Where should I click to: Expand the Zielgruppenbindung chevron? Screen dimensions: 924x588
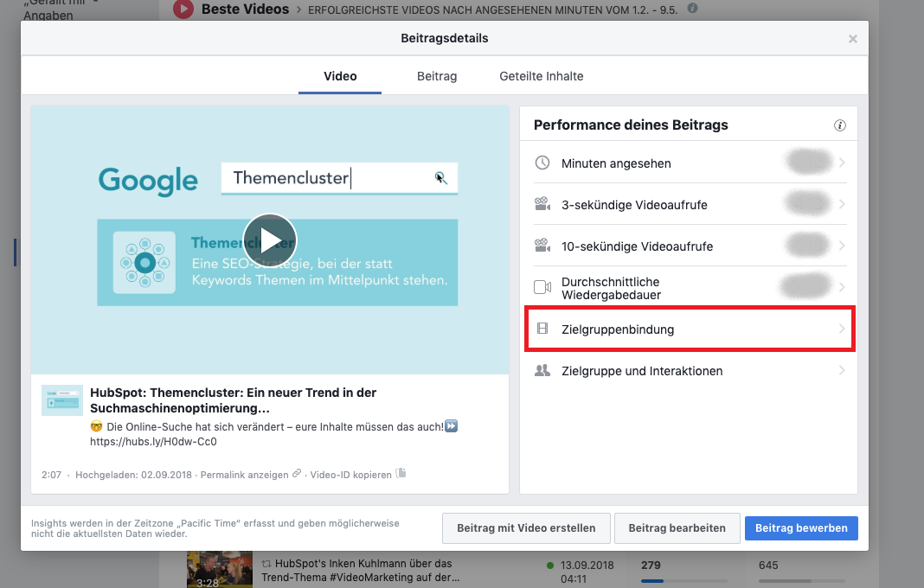(842, 329)
